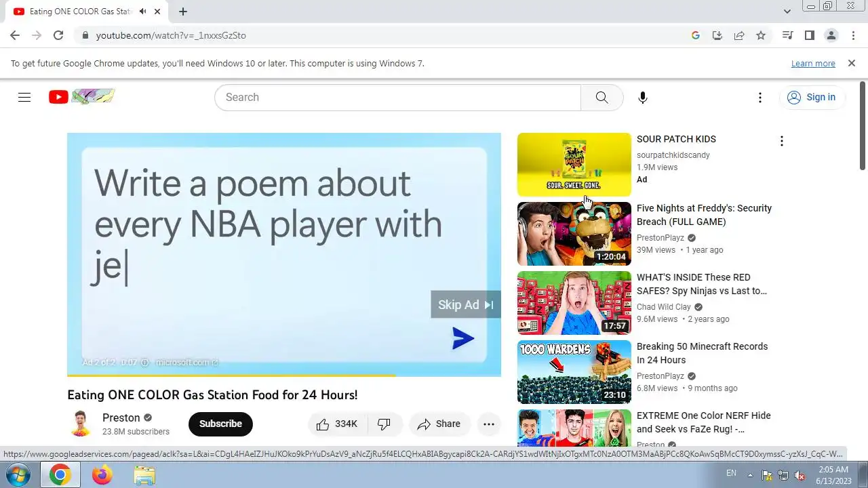This screenshot has height=488, width=868.
Task: Open EXTREME One Color NERF video title
Action: 703,422
